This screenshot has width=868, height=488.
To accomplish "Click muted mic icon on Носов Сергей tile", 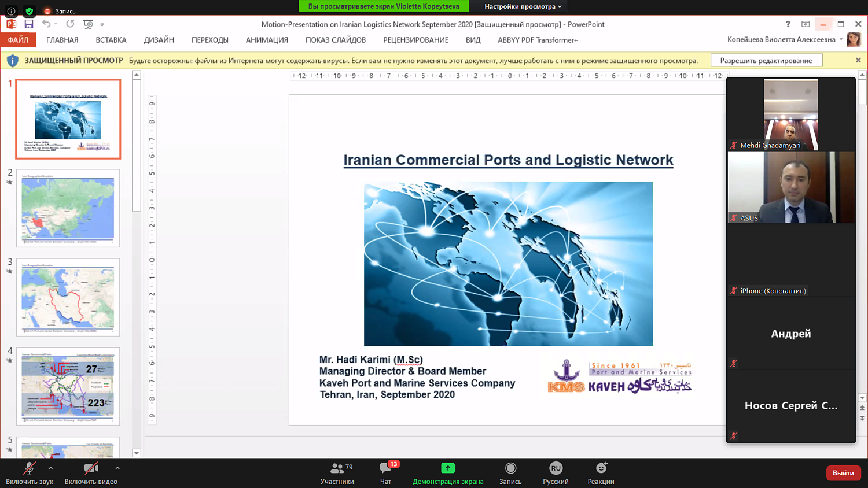I will 734,436.
